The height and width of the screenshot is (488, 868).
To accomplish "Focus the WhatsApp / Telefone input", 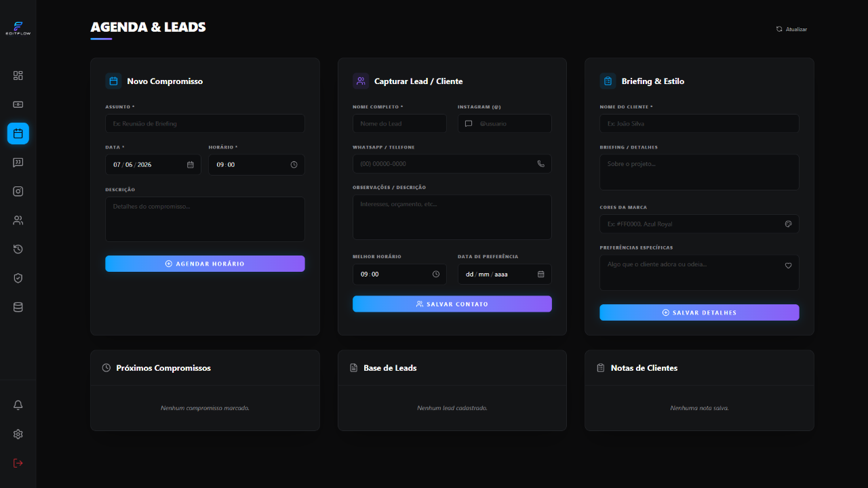I will coord(452,163).
